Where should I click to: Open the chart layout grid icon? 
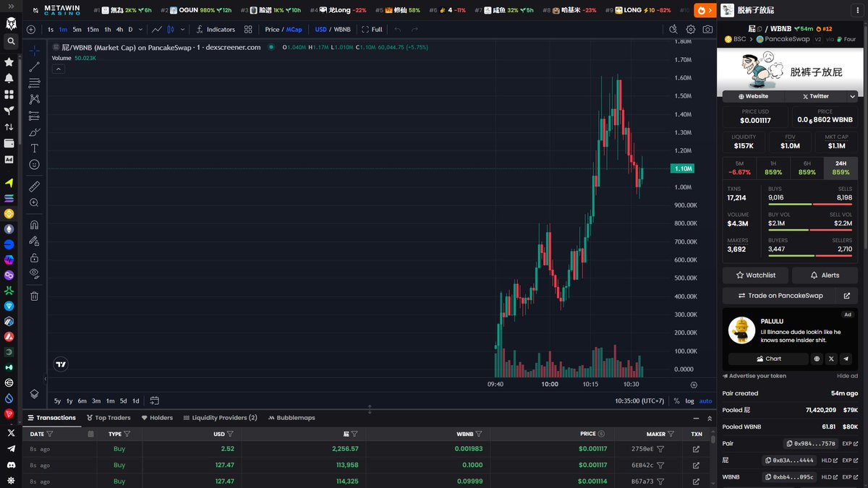248,30
